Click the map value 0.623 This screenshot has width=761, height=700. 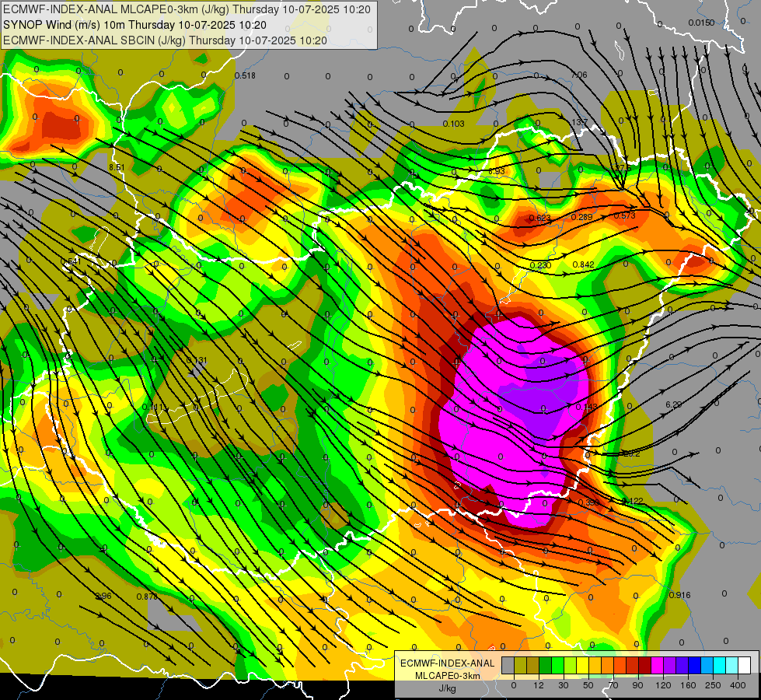(539, 218)
